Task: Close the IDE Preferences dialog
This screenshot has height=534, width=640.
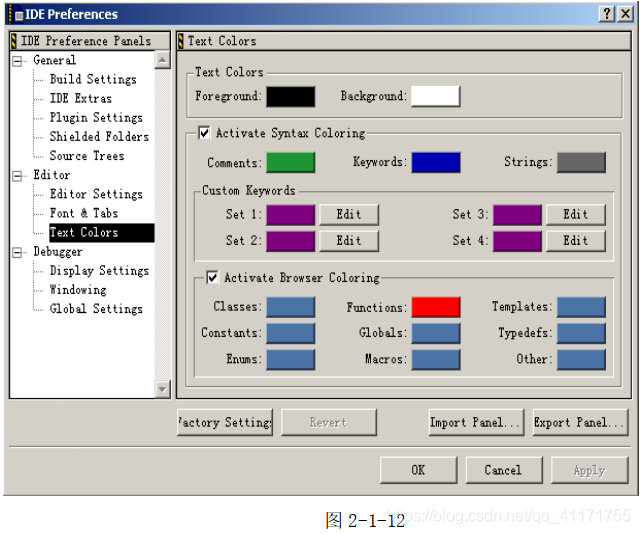Action: (x=625, y=14)
